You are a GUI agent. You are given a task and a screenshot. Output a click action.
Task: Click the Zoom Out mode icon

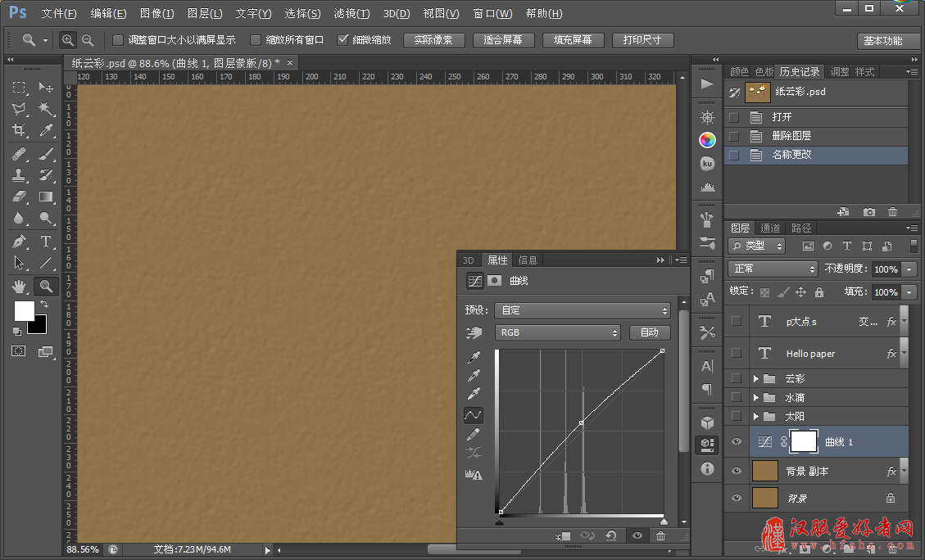pyautogui.click(x=88, y=40)
